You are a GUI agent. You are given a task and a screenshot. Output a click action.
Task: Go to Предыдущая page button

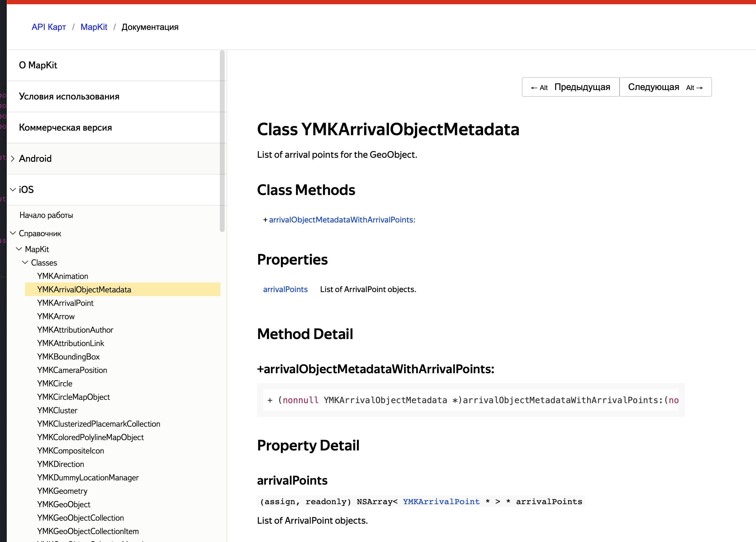point(570,87)
